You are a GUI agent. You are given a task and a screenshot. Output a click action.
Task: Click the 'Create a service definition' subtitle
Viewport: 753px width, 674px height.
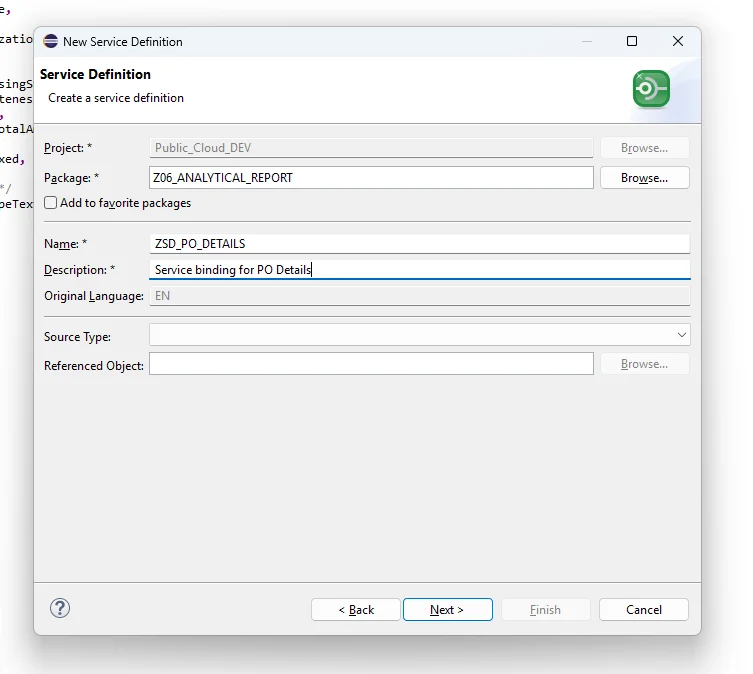(x=116, y=98)
